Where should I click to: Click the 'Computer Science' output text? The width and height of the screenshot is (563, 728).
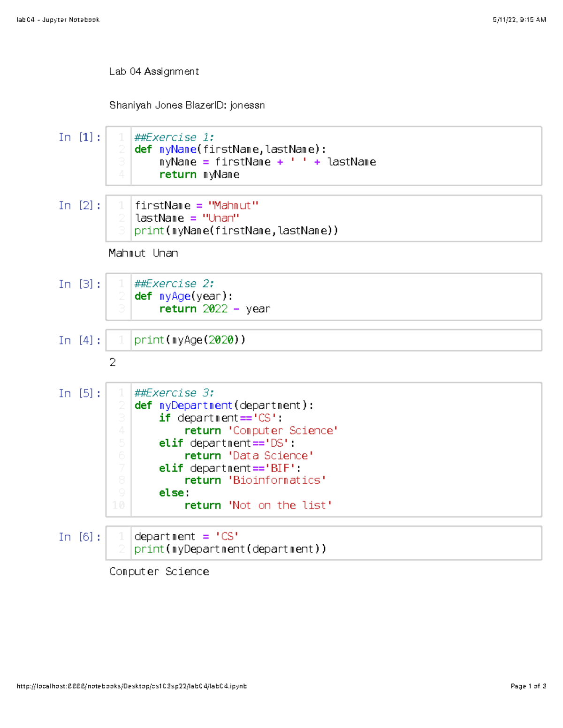point(159,571)
